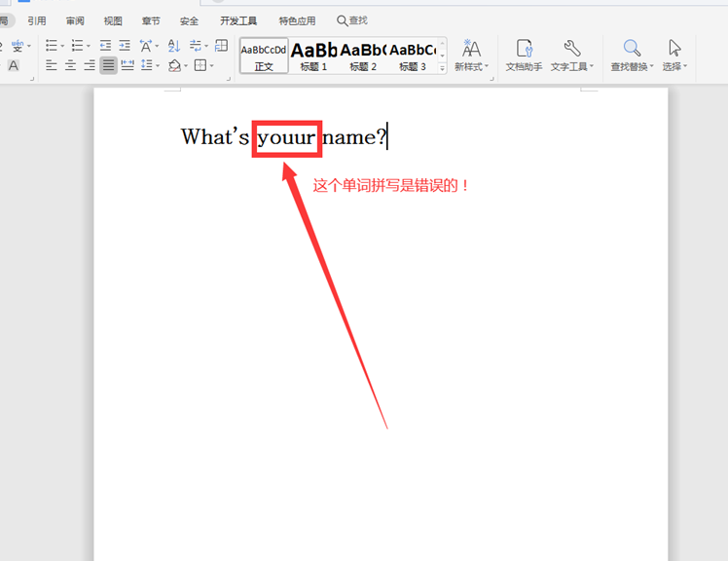Toggle align left paragraph button
This screenshot has width=728, height=561.
[51, 65]
